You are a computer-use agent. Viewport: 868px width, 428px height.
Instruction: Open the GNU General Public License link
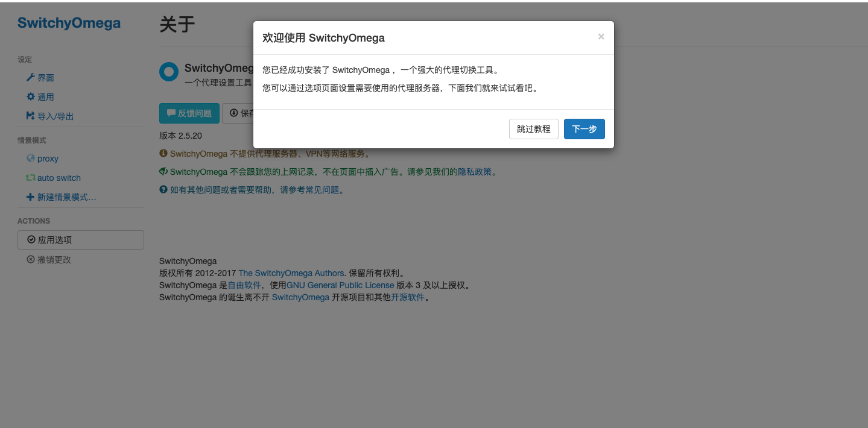click(340, 285)
